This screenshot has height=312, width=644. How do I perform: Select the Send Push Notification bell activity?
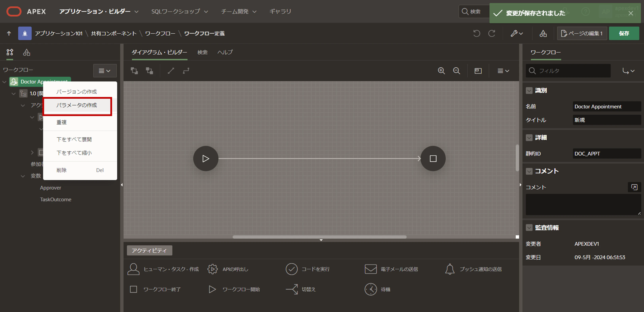450,269
